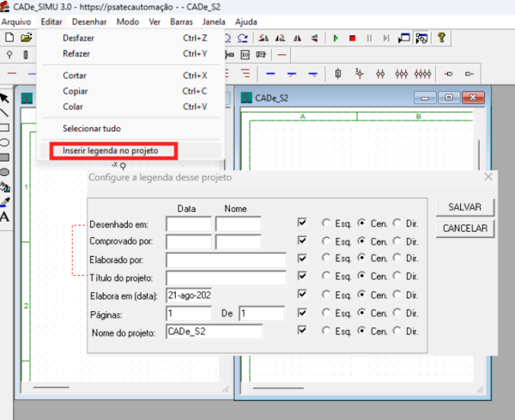
Task: Open the Desenhar menu
Action: tap(89, 22)
